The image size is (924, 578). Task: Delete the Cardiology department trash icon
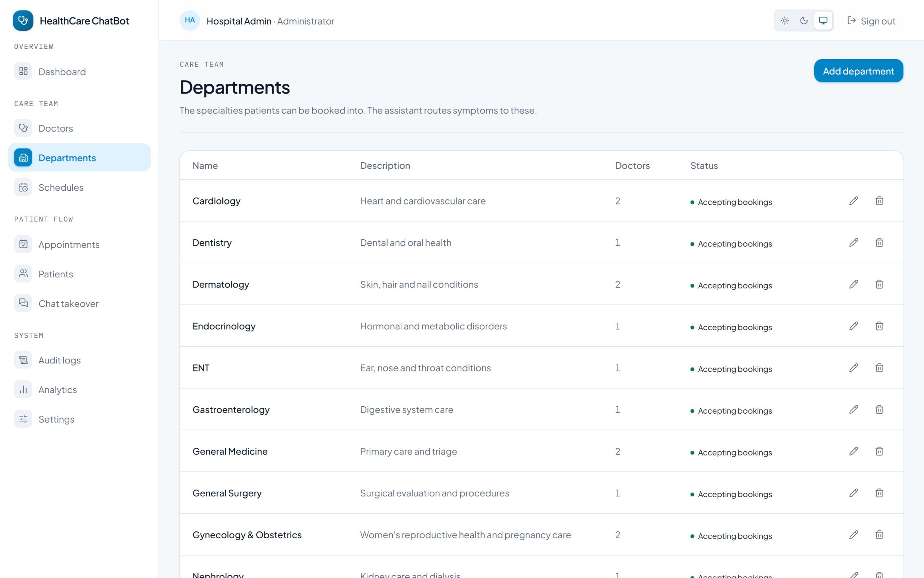click(x=879, y=201)
